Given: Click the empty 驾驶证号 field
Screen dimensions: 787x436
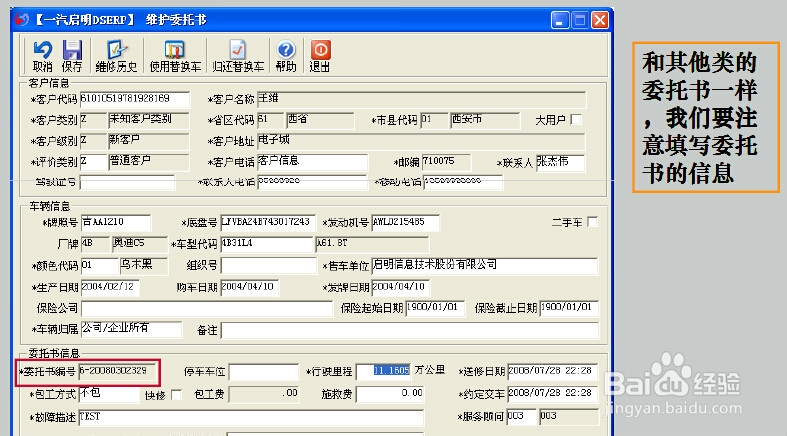Looking at the screenshot, I should 127,182.
